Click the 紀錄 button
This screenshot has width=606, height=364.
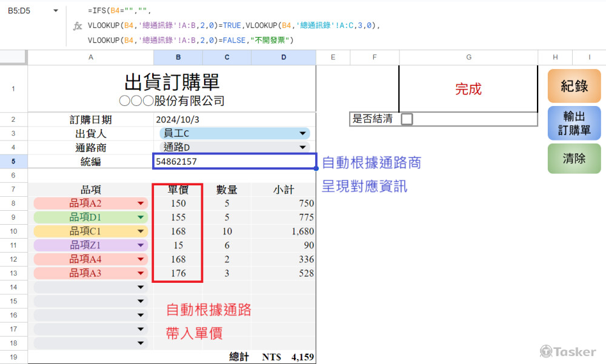[x=573, y=86]
